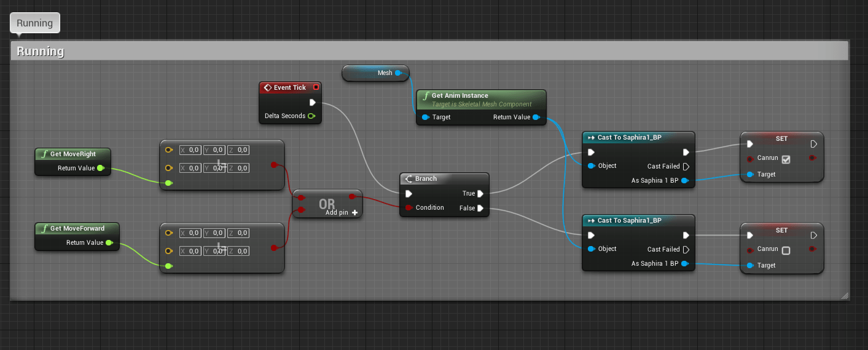Click Event Tick's red delegate square pin
Image resolution: width=868 pixels, height=350 pixels.
click(x=316, y=87)
